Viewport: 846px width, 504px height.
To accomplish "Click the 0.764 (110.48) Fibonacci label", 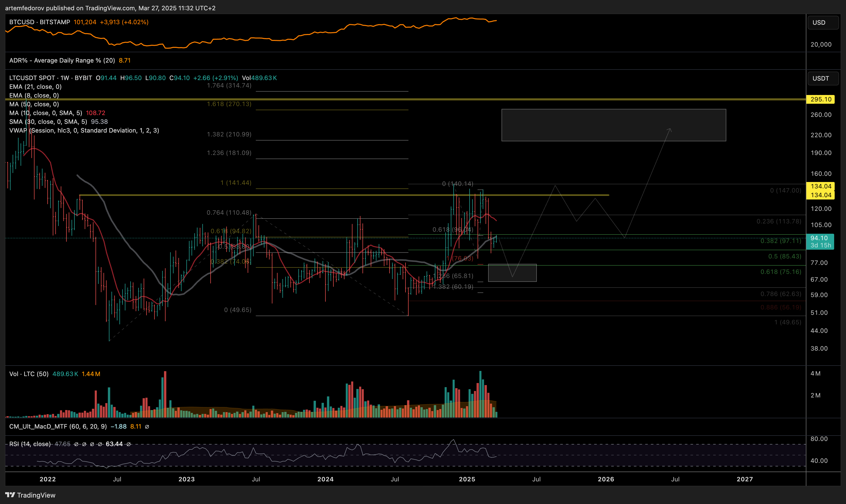I will tap(229, 213).
